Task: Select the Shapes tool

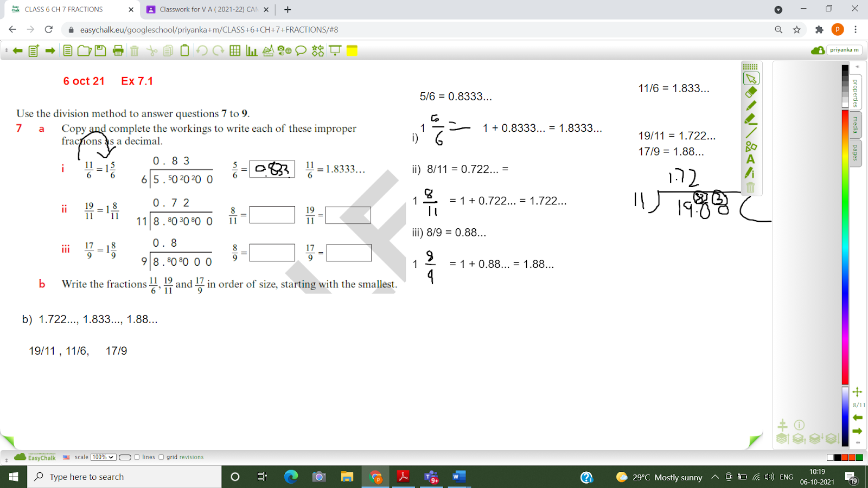Action: [x=751, y=146]
